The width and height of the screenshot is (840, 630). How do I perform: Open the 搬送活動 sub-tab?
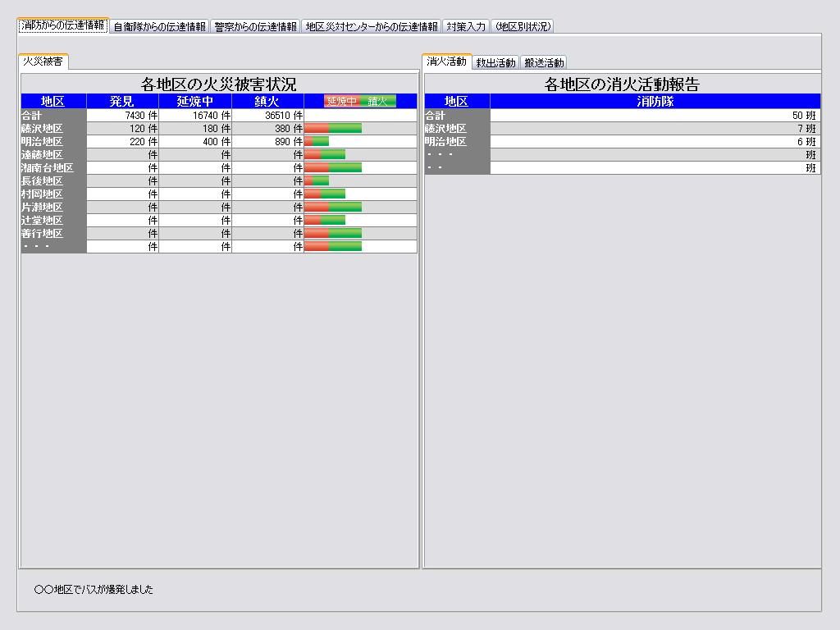pyautogui.click(x=544, y=63)
